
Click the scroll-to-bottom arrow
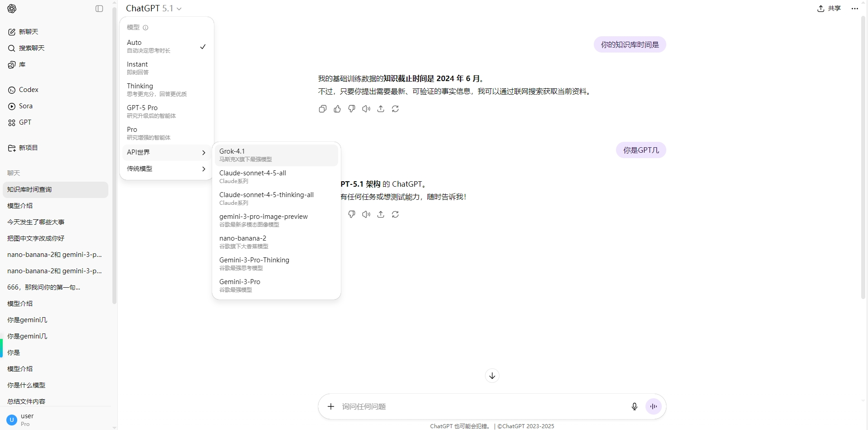[492, 375]
